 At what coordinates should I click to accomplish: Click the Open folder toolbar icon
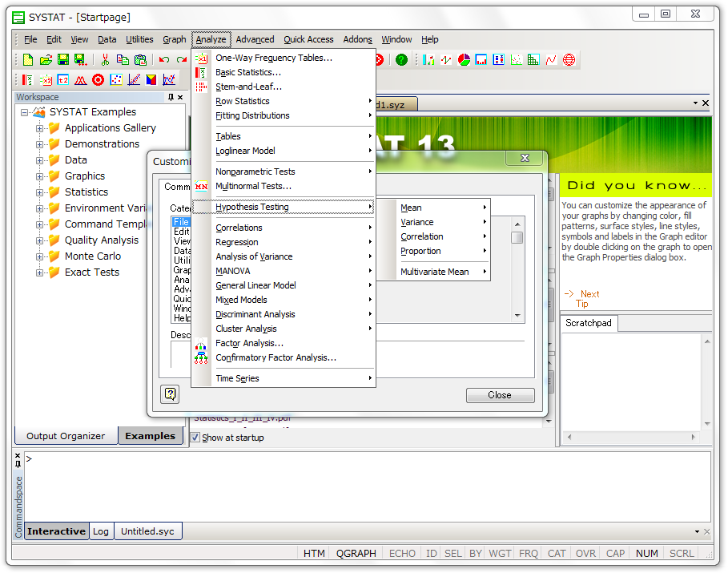(x=46, y=59)
